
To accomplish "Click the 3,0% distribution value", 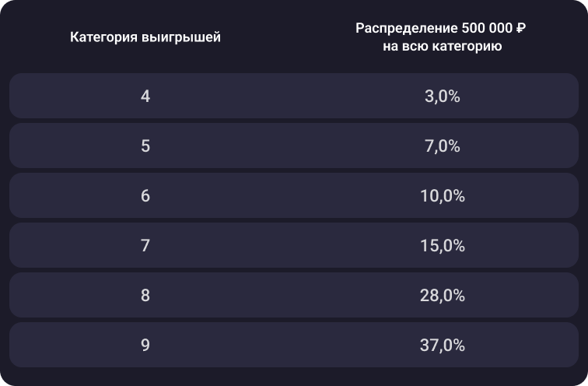I will point(442,96).
